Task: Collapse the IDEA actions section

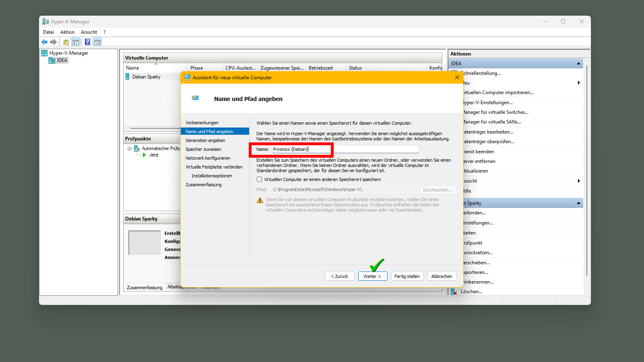Action: coord(578,64)
